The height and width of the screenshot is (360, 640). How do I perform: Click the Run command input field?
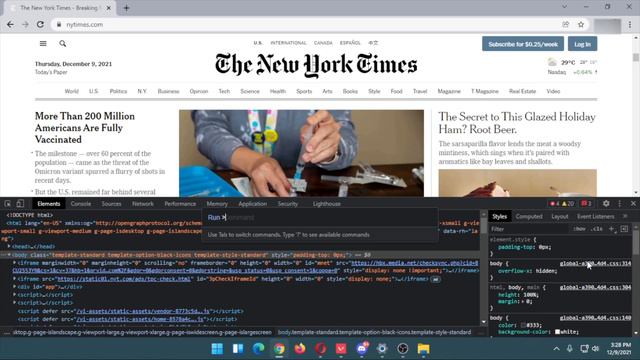coord(320,218)
